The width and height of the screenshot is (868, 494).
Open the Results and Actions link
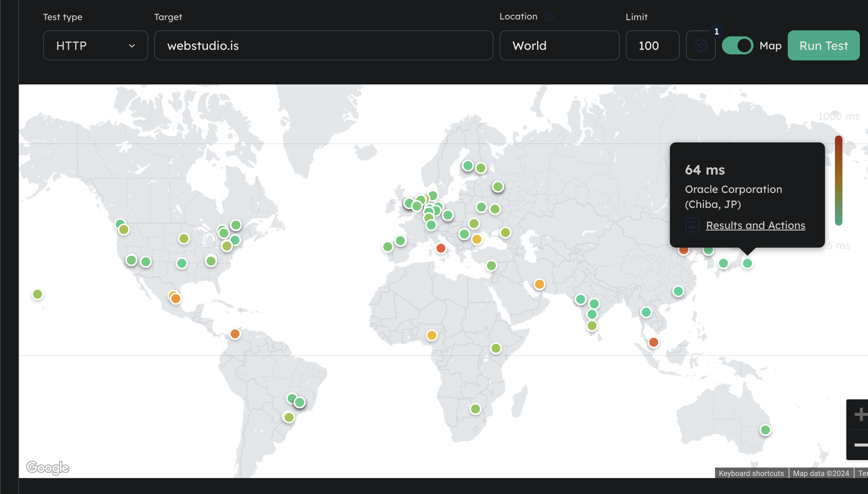[x=755, y=225]
